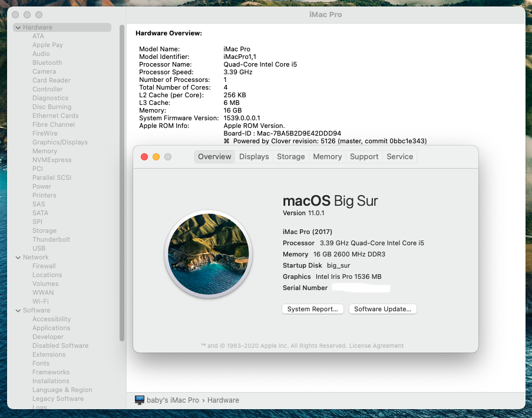Click the macOS Big Sur logo image
The width and height of the screenshot is (532, 418).
tap(209, 254)
